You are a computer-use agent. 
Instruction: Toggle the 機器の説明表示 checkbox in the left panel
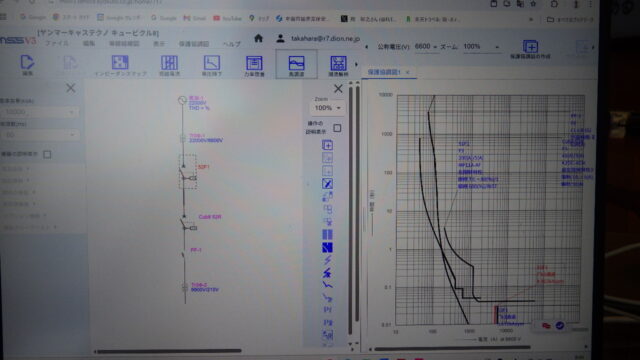(47, 154)
